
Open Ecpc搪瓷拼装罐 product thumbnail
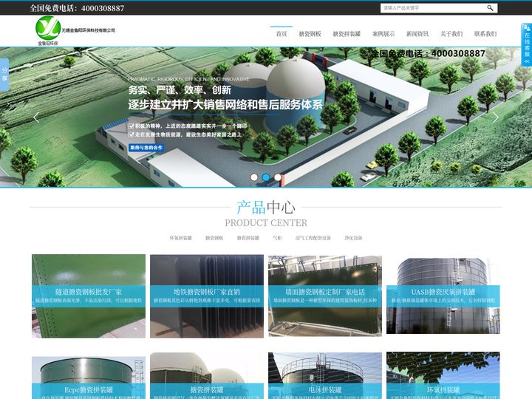pos(89,378)
